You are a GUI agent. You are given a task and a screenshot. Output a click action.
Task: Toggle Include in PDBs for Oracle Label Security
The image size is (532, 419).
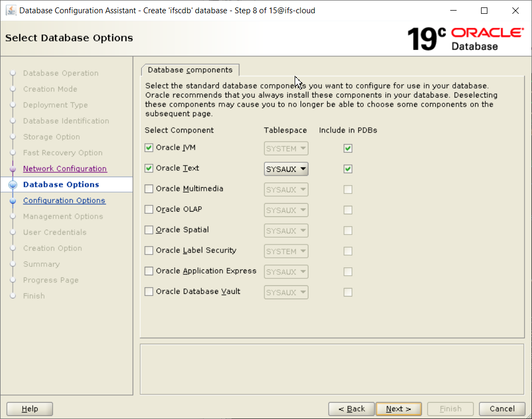(x=348, y=251)
